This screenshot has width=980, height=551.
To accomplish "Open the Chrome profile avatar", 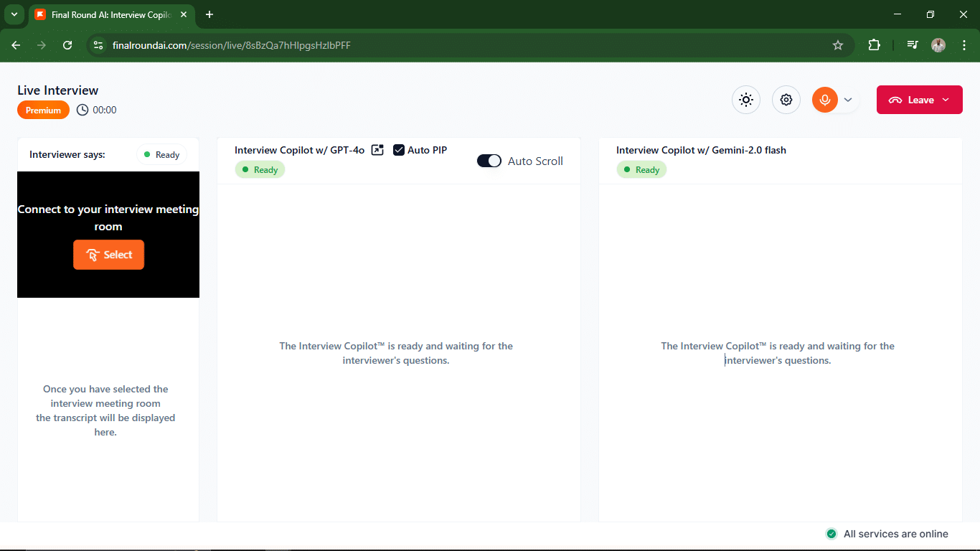I will click(x=938, y=45).
